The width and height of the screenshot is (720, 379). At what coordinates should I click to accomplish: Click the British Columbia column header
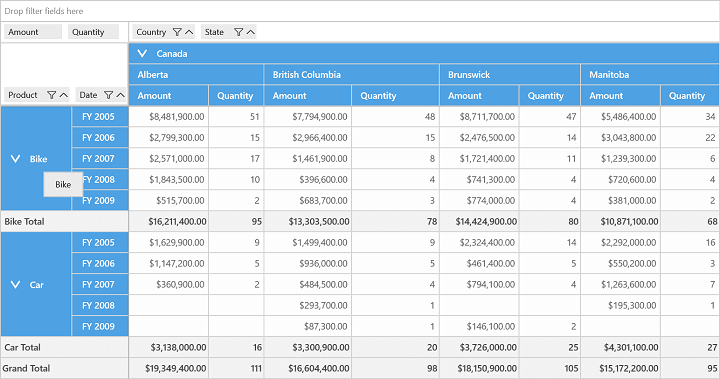click(x=352, y=74)
